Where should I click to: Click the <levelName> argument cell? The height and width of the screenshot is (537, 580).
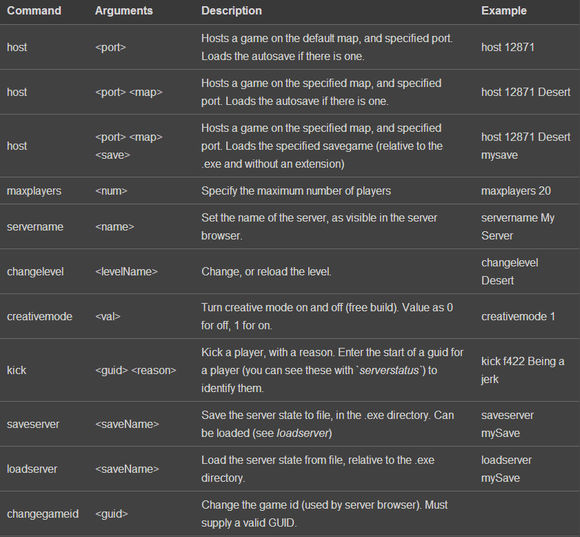tap(127, 271)
